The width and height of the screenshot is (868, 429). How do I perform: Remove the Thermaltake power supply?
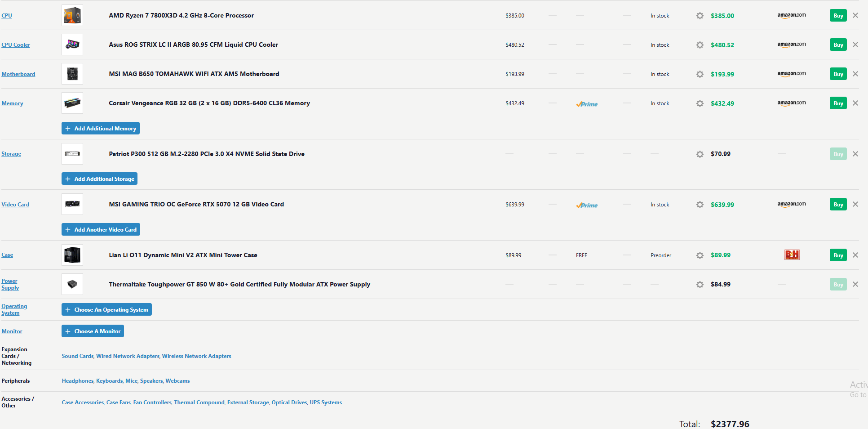click(855, 284)
